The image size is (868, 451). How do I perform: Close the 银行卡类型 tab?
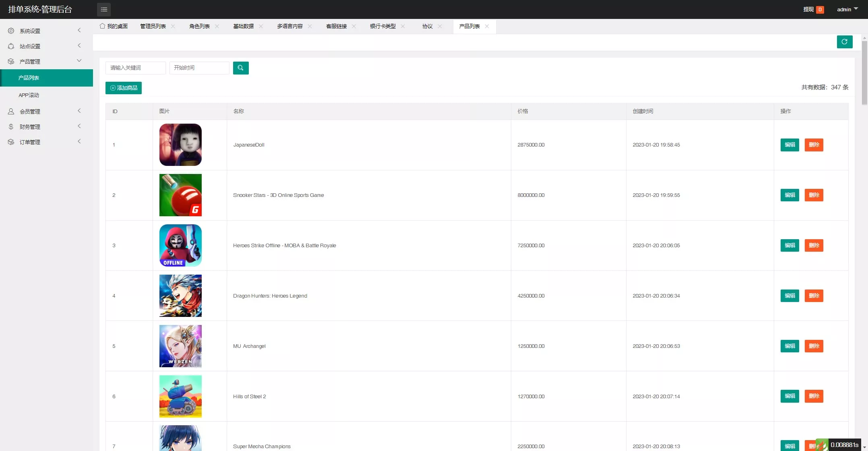403,26
